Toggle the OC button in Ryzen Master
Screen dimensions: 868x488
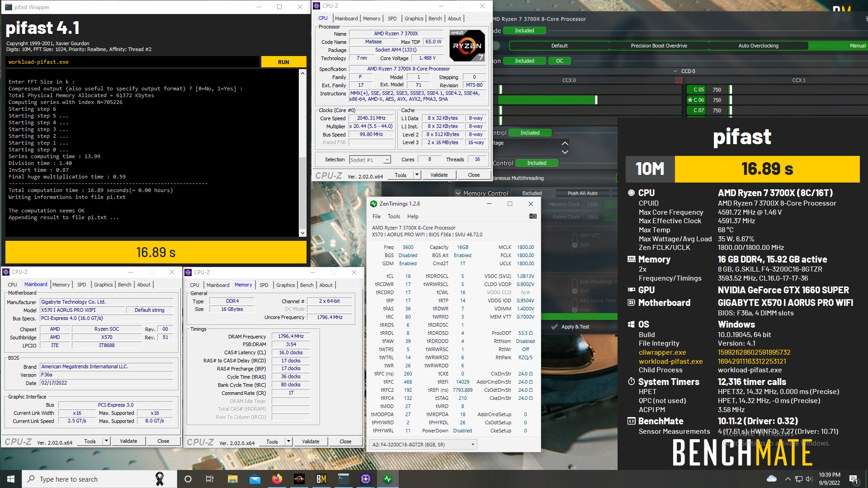[x=560, y=61]
